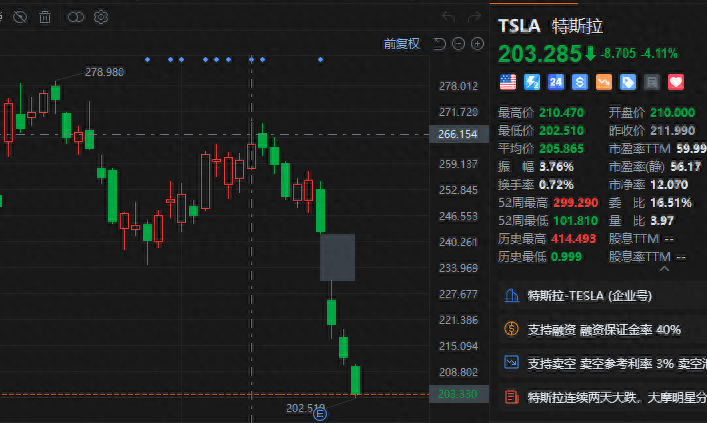
Task: Click the gray notes icon
Action: [x=652, y=81]
